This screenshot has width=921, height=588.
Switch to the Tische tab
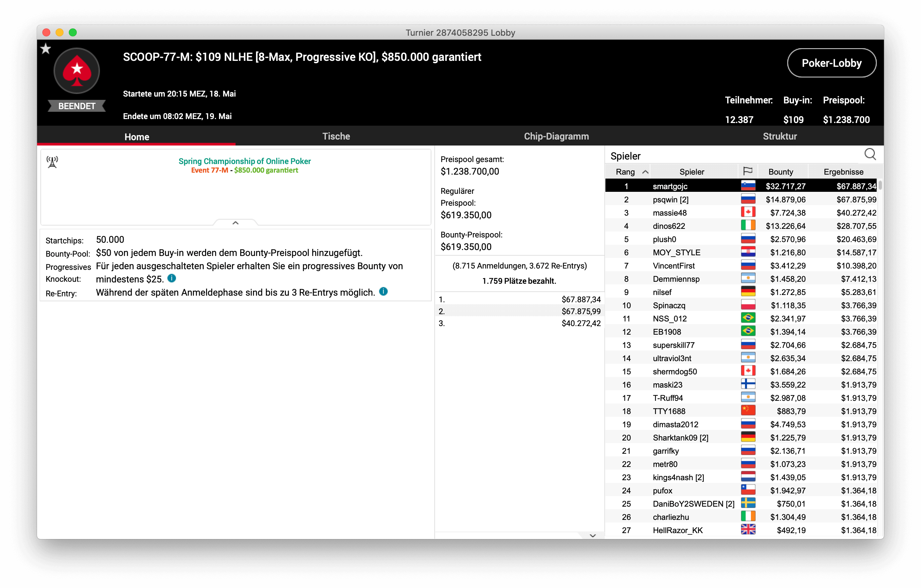tap(336, 136)
